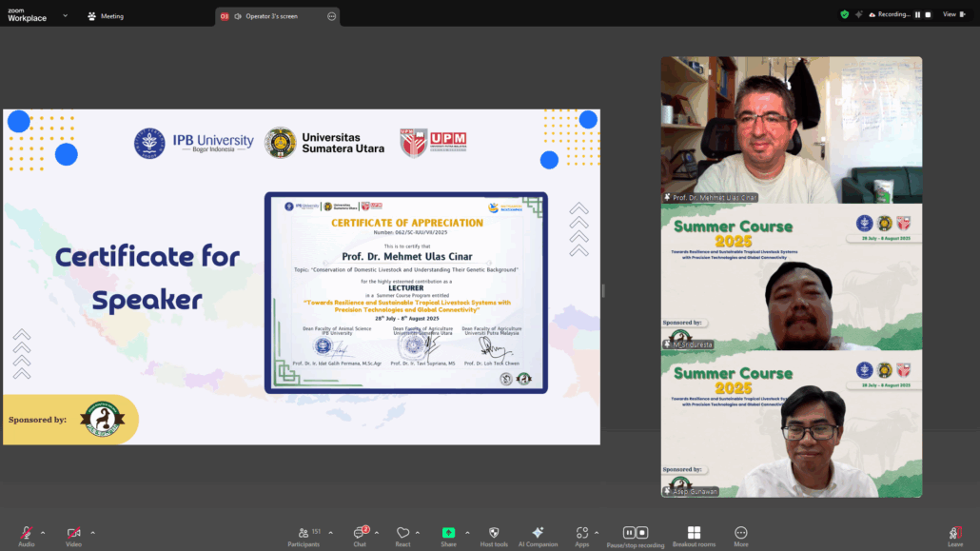Screen dimensions: 980x551
Task: Open the Chat panel
Action: (x=361, y=533)
